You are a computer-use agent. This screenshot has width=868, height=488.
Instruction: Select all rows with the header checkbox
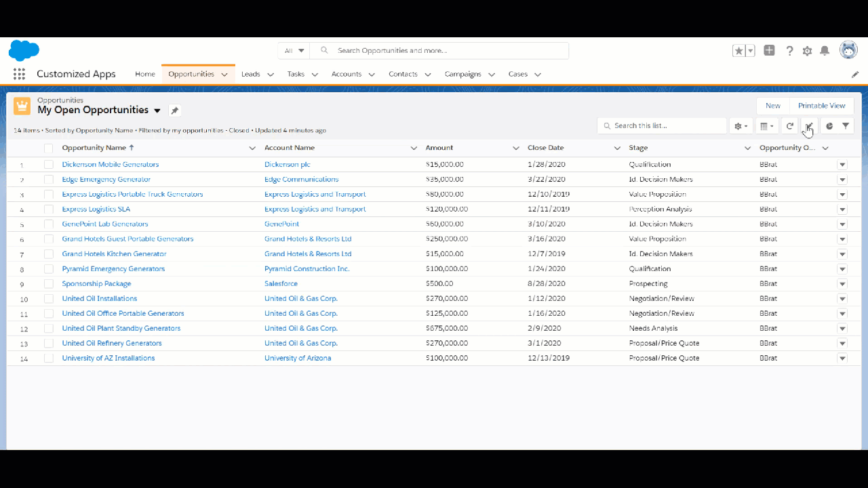pyautogui.click(x=48, y=147)
